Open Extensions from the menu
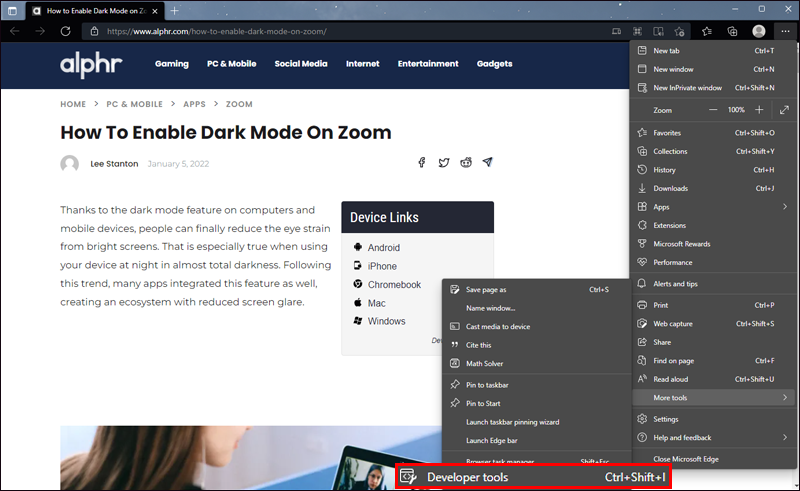The height and width of the screenshot is (491, 800). pyautogui.click(x=714, y=225)
